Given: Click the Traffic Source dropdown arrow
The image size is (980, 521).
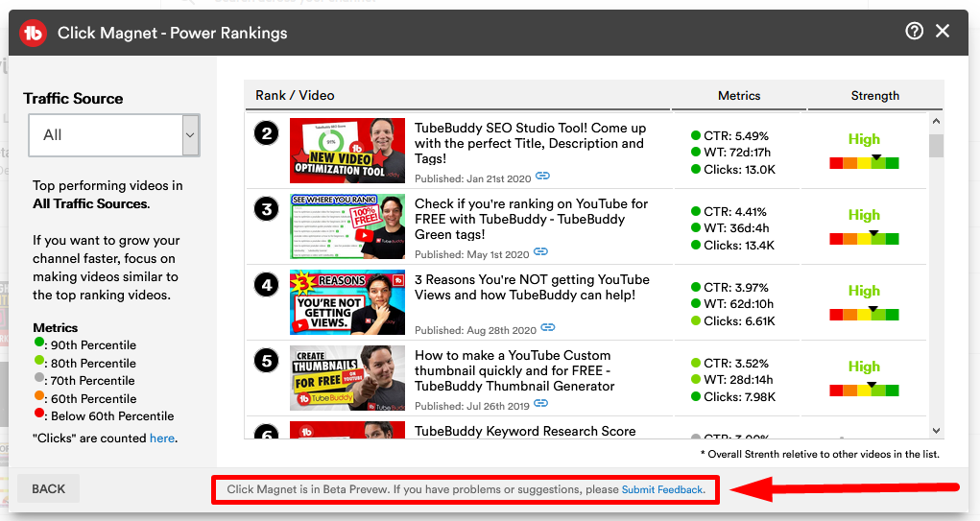Looking at the screenshot, I should coord(190,135).
